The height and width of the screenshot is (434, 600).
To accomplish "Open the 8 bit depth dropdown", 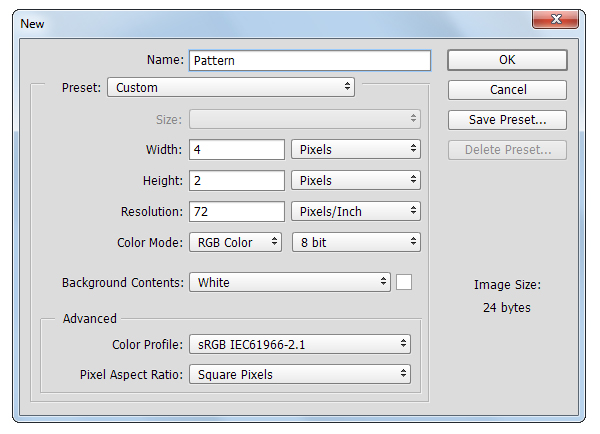I will [x=356, y=242].
